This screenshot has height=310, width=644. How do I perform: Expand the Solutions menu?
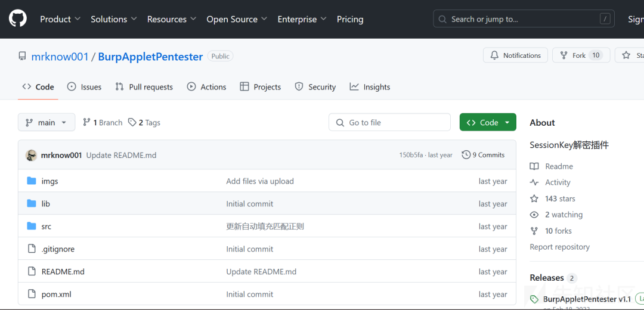114,19
